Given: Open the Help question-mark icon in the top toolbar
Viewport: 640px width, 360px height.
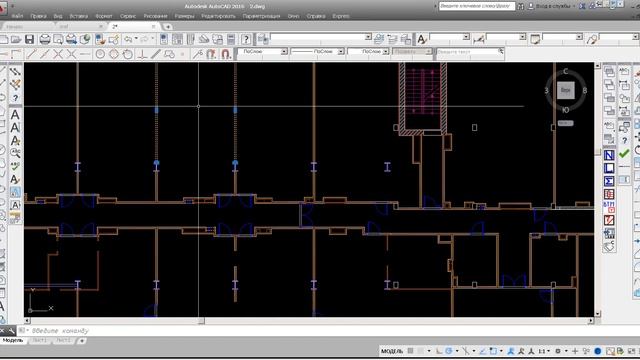Looking at the screenshot, I should pos(246,39).
